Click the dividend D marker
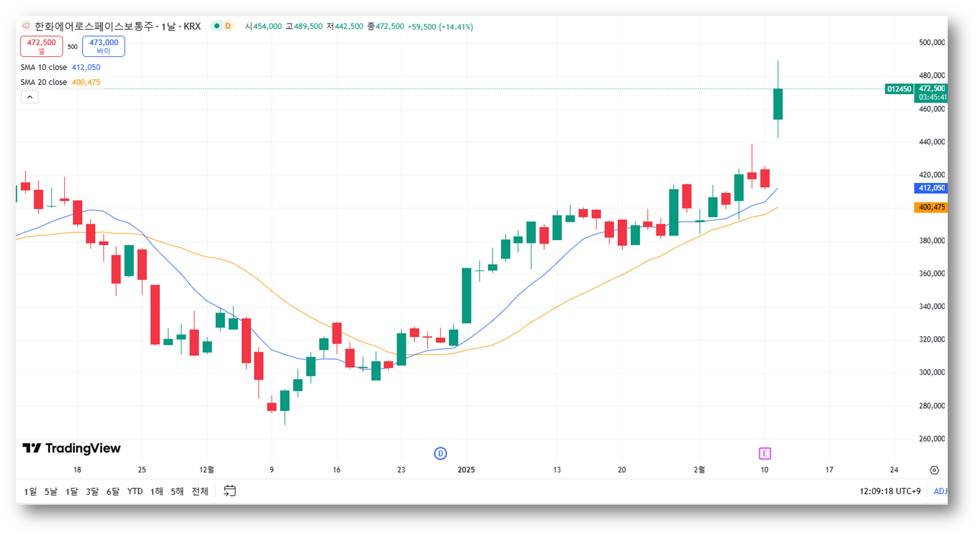 pyautogui.click(x=440, y=453)
